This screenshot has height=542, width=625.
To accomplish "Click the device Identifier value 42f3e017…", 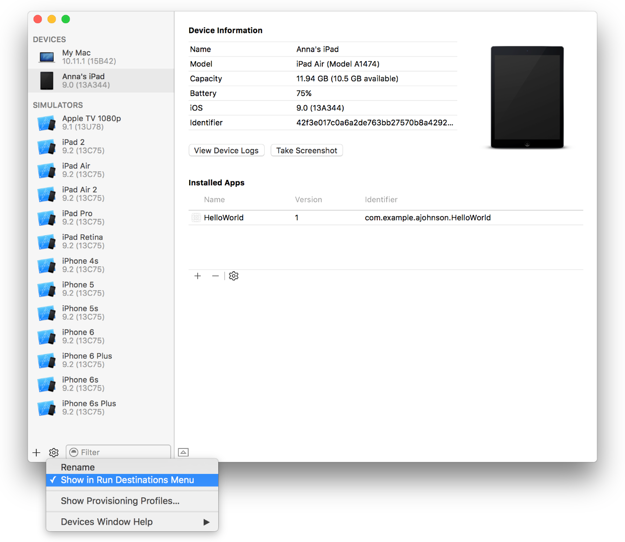I will [375, 123].
